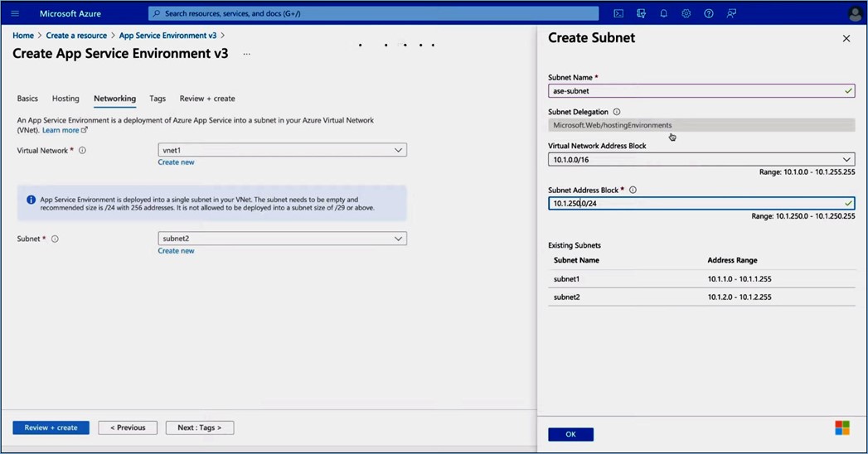This screenshot has width=868, height=454.
Task: Click into the Subnet Address Block field
Action: (701, 204)
